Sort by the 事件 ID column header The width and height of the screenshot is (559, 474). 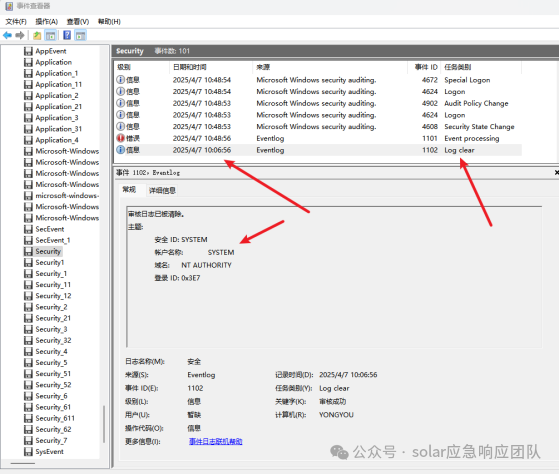point(426,67)
